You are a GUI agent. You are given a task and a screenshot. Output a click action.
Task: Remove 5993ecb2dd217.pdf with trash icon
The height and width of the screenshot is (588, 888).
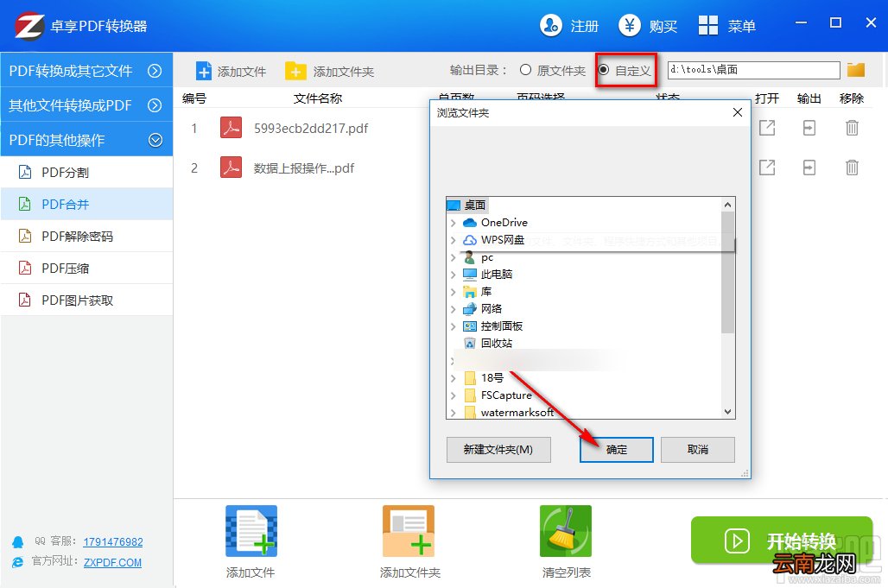click(852, 128)
